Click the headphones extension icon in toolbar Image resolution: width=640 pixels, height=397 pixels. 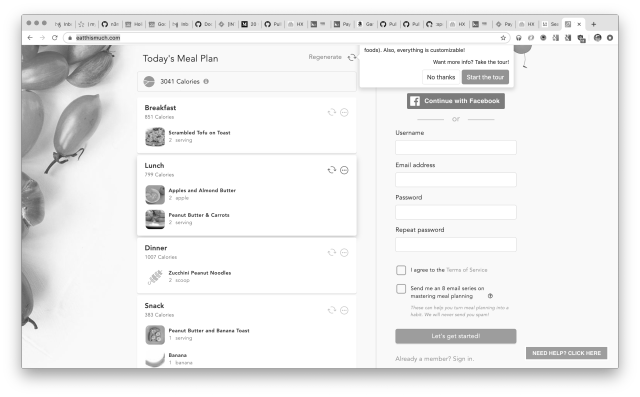pos(519,38)
